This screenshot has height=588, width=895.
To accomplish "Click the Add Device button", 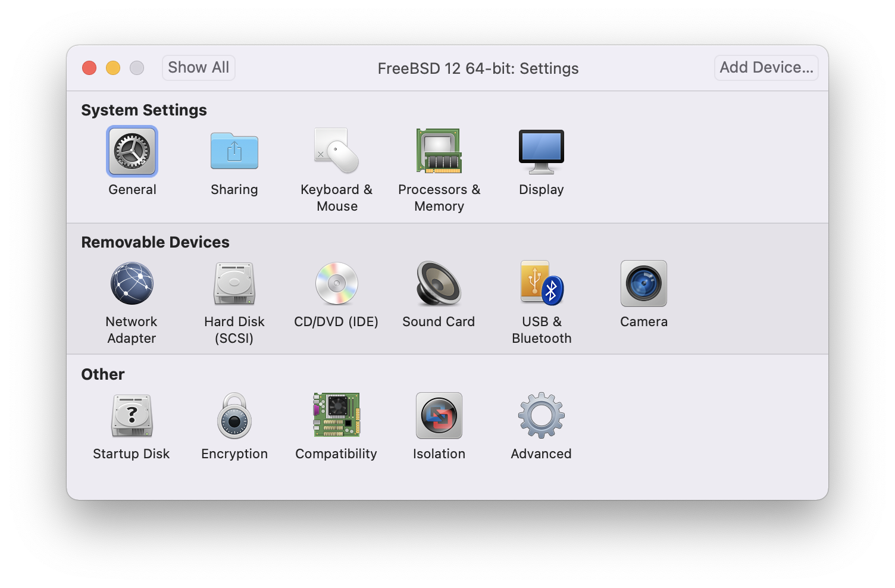I will point(766,67).
